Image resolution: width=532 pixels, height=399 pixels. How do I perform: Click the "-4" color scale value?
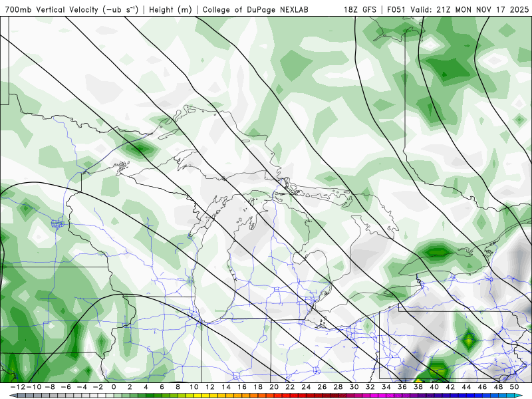[82, 387]
